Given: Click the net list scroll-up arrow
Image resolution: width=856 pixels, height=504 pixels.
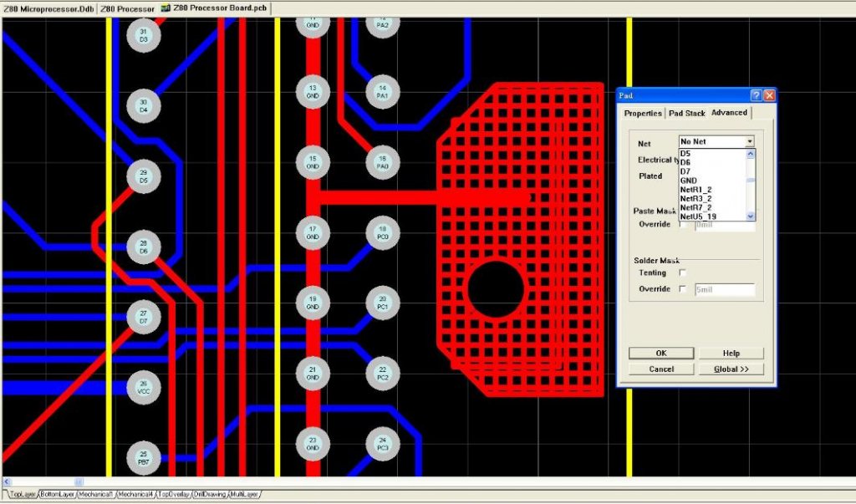Looking at the screenshot, I should point(749,153).
